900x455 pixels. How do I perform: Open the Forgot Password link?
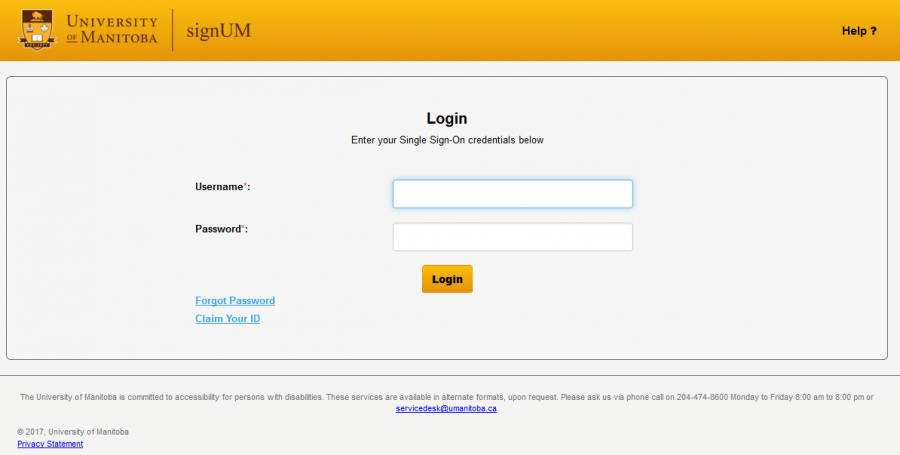235,301
